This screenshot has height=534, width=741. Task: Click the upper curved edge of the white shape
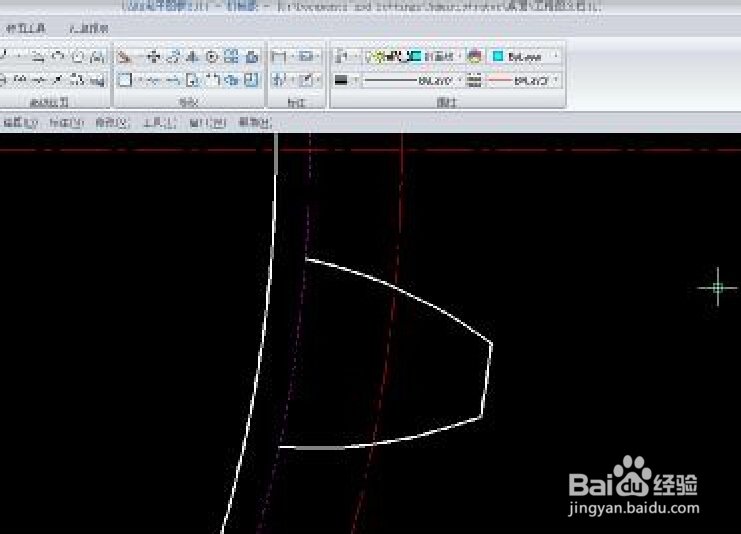click(402, 290)
